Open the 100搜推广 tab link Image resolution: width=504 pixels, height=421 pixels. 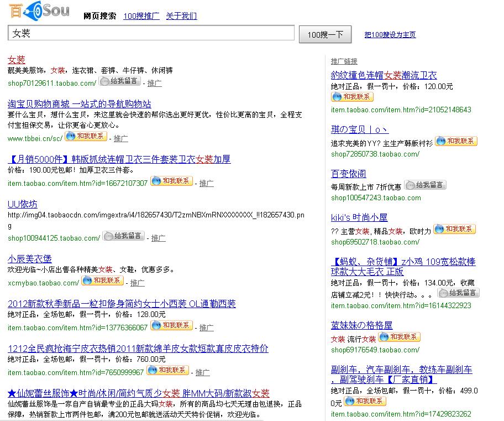point(141,16)
